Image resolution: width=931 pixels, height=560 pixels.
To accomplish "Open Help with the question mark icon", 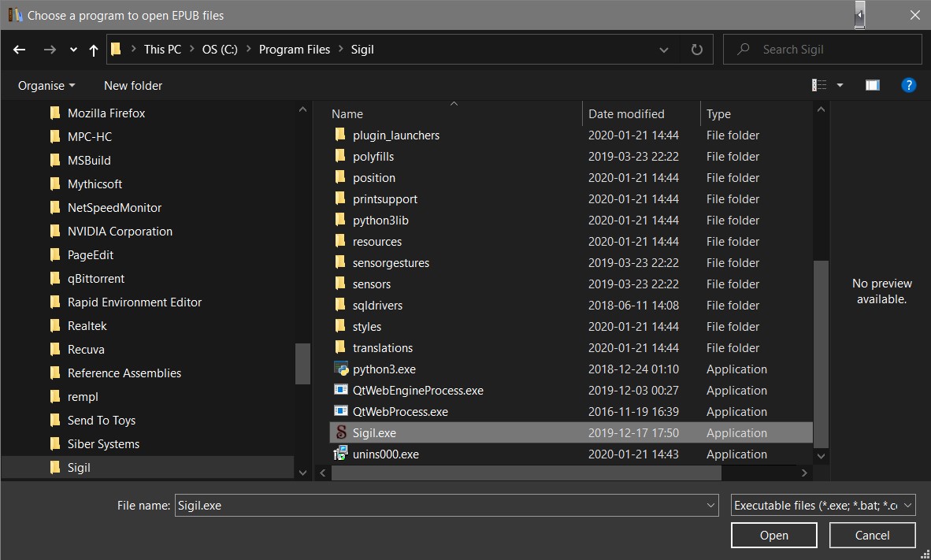I will pos(908,86).
